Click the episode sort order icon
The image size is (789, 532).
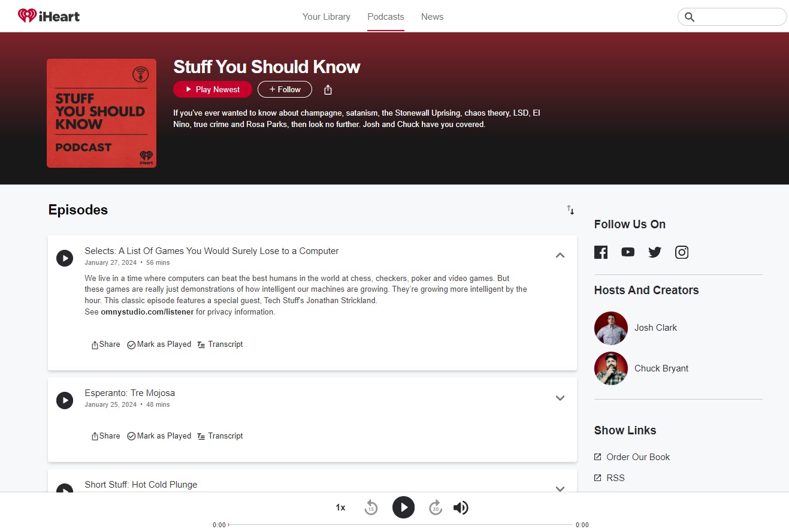pyautogui.click(x=570, y=210)
